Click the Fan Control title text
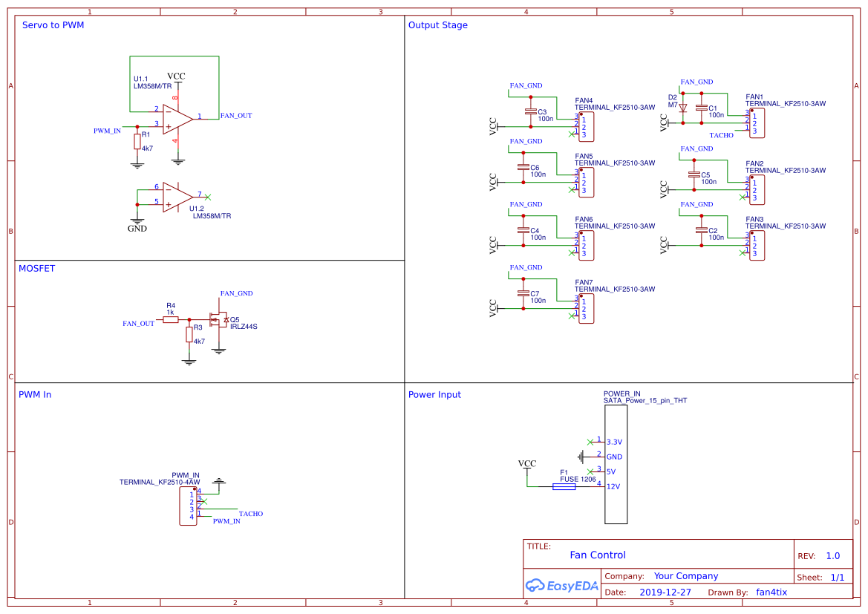Screen dimensions: 868x614 [x=598, y=555]
